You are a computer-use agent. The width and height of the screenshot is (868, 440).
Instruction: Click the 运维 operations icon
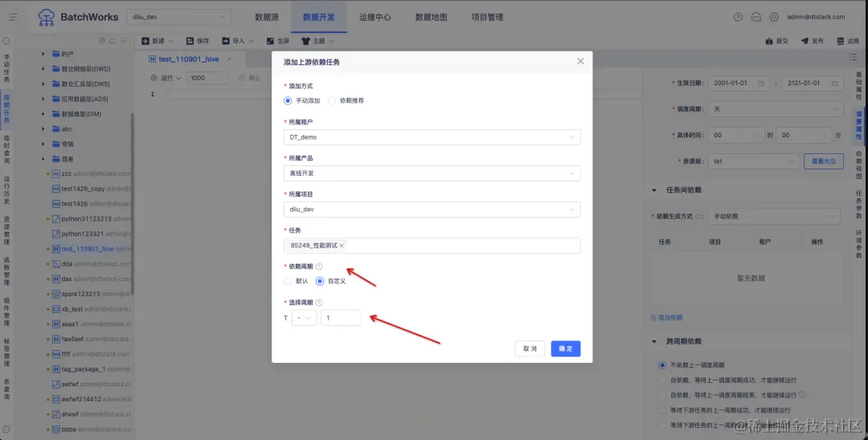(x=841, y=41)
